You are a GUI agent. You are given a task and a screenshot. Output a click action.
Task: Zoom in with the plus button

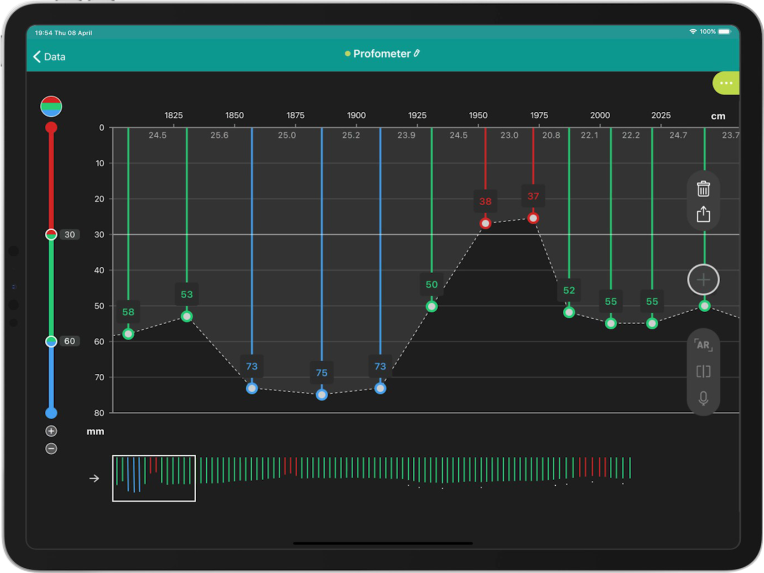(x=51, y=431)
